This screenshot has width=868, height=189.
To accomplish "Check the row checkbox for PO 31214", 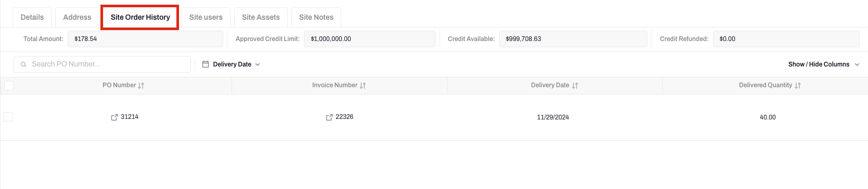I will point(8,117).
